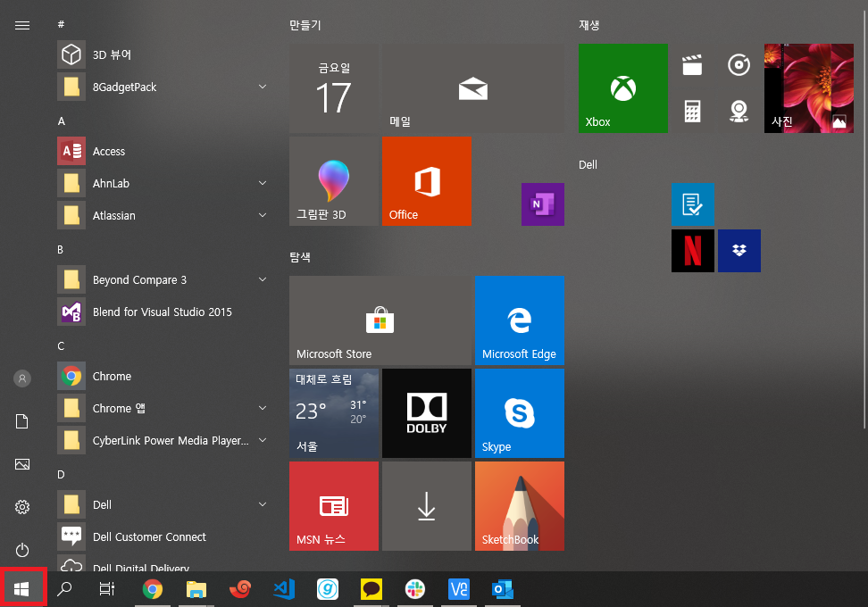Open Slack from the taskbar
868x607 pixels.
pos(415,589)
